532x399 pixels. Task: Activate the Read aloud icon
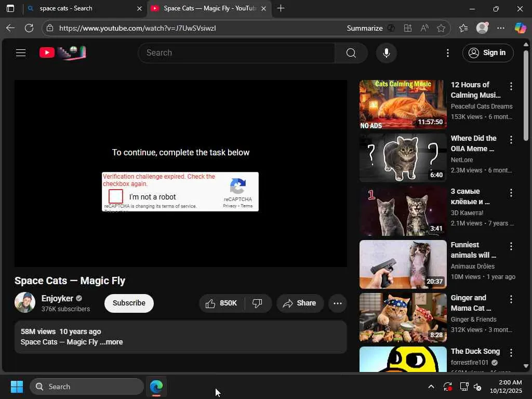click(424, 28)
